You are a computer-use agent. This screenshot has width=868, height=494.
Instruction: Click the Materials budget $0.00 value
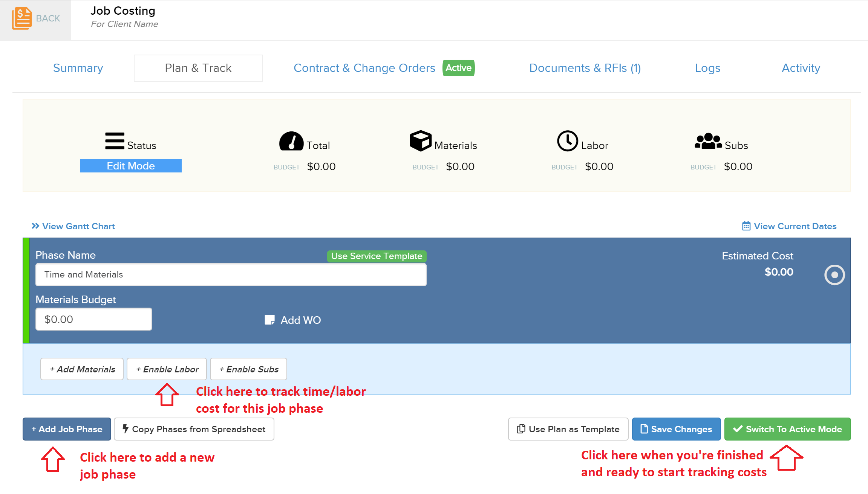pos(460,166)
